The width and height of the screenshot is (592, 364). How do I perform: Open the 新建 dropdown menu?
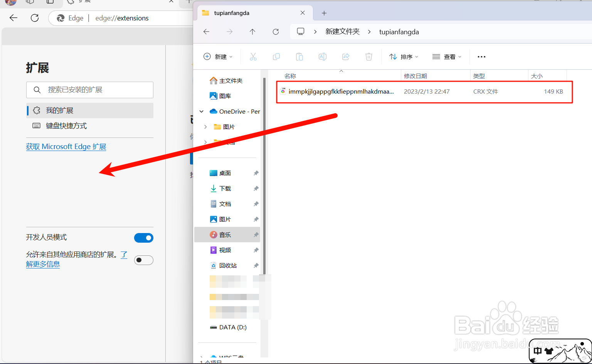pyautogui.click(x=218, y=57)
